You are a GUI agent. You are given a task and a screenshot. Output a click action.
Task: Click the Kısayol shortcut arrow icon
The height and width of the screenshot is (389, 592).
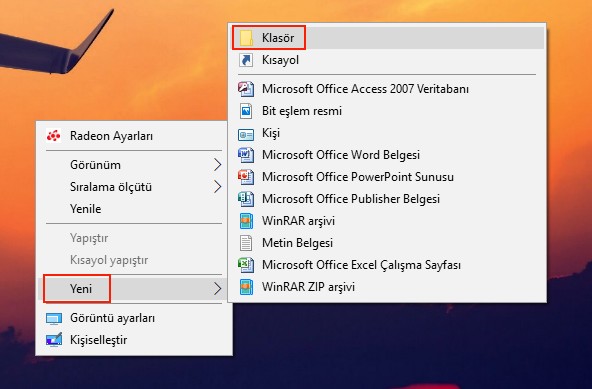click(246, 60)
